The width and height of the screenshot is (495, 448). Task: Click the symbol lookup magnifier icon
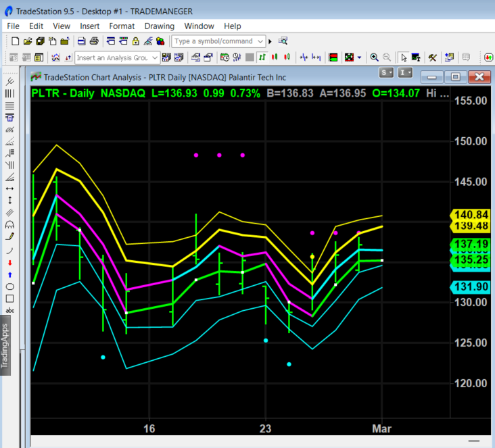(283, 41)
